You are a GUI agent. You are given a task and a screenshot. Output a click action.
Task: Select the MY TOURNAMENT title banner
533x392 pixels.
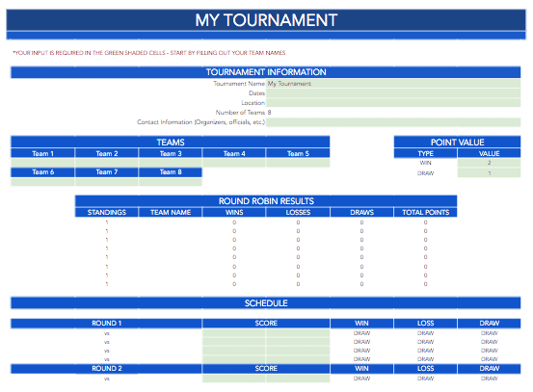266,20
